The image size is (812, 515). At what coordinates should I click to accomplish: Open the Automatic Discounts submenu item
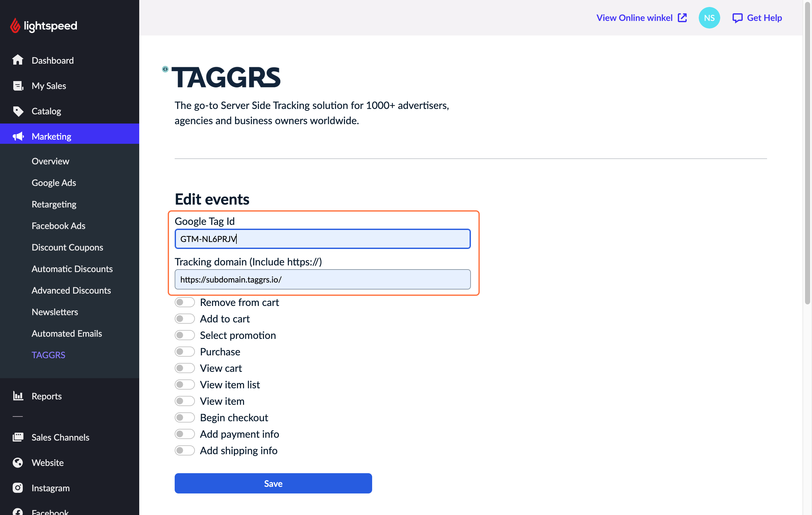[72, 269]
